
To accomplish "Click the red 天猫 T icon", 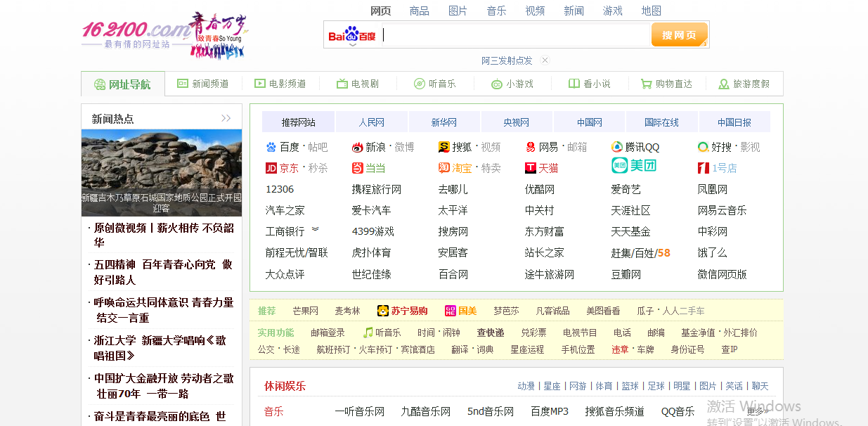I will 529,167.
